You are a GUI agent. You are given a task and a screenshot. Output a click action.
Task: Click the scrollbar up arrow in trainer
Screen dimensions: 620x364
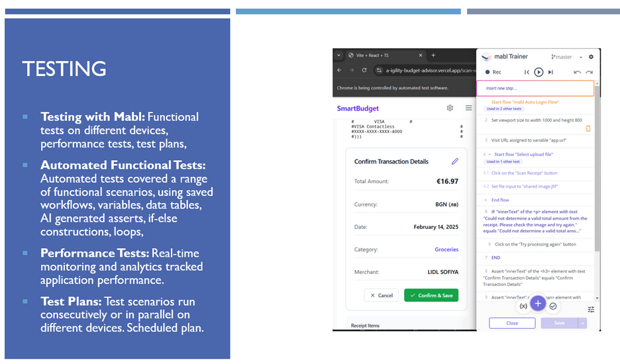point(597,83)
